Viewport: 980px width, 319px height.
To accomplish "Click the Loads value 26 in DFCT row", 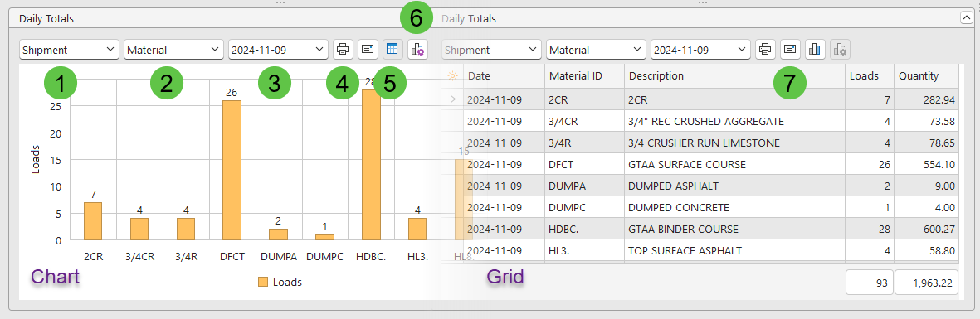I will pos(870,165).
